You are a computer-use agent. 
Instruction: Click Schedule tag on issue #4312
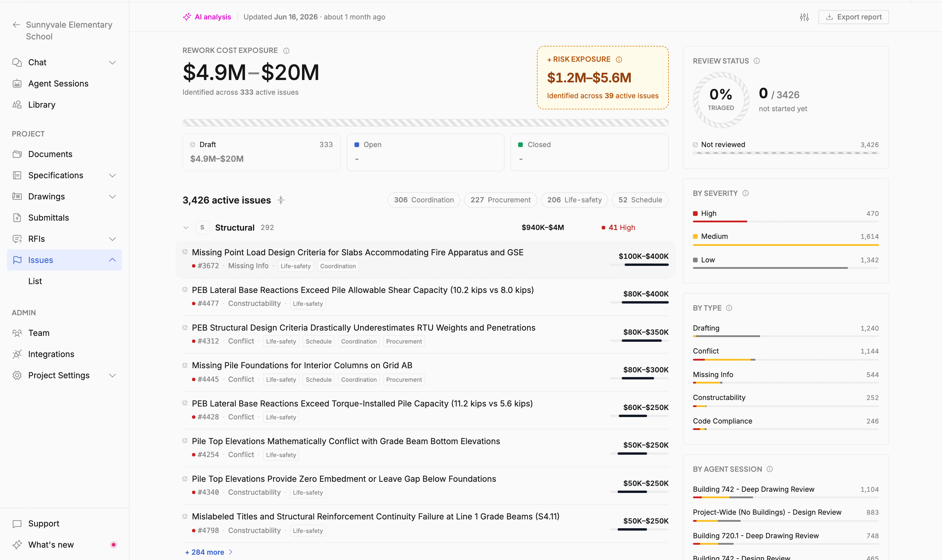point(319,341)
